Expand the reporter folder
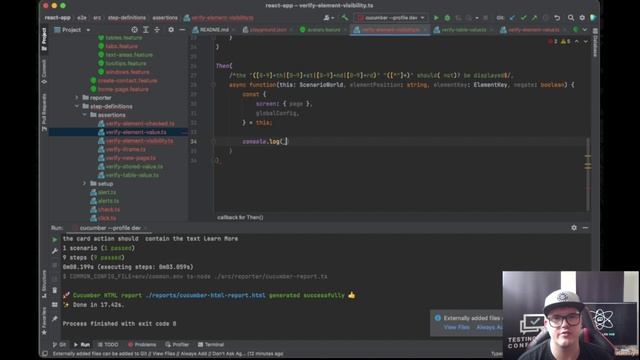The width and height of the screenshot is (640, 360). click(77, 98)
